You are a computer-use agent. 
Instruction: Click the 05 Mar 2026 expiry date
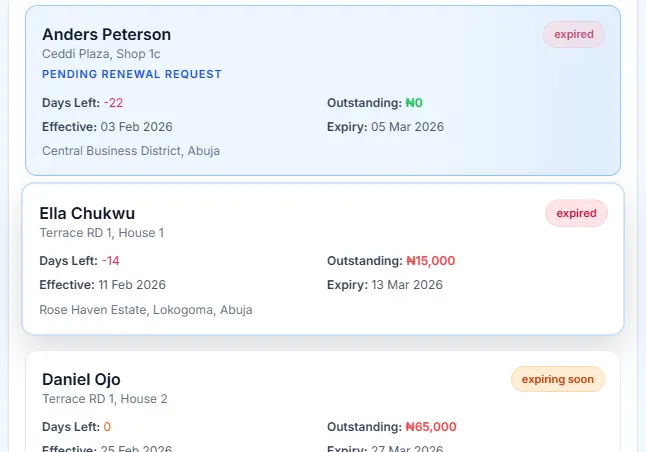point(407,127)
